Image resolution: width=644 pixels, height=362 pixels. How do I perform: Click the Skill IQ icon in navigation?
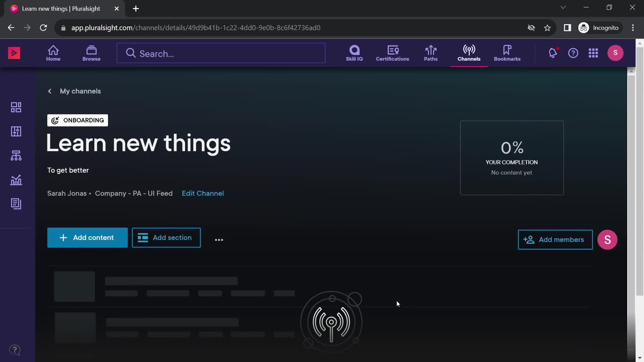click(x=354, y=53)
